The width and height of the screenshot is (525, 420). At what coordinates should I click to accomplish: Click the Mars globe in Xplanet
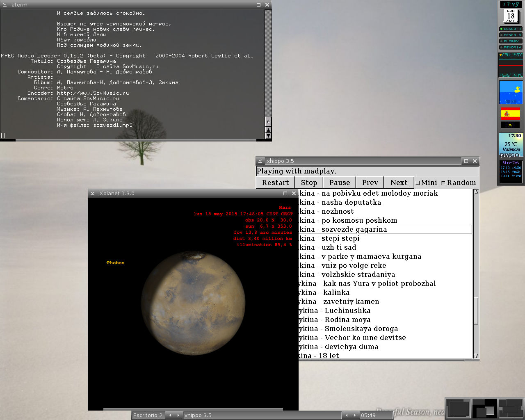[x=193, y=303]
